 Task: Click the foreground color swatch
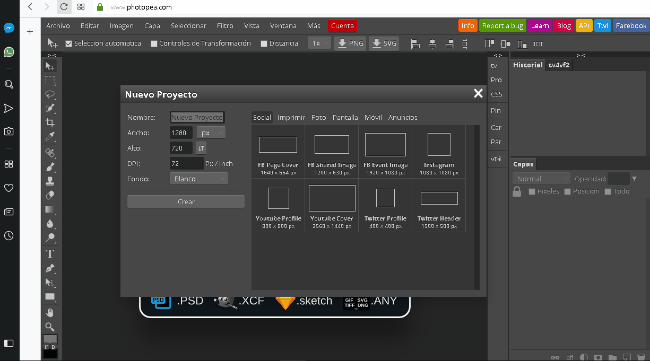[50, 339]
